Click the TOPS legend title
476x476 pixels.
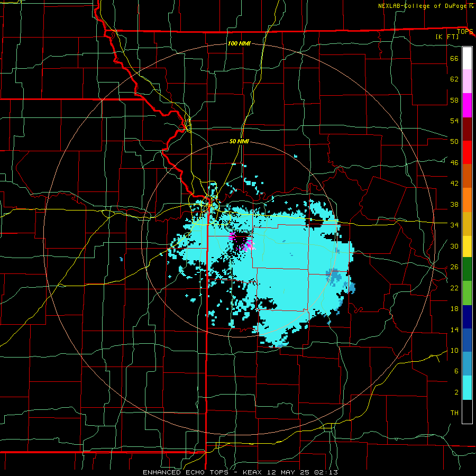coord(465,32)
